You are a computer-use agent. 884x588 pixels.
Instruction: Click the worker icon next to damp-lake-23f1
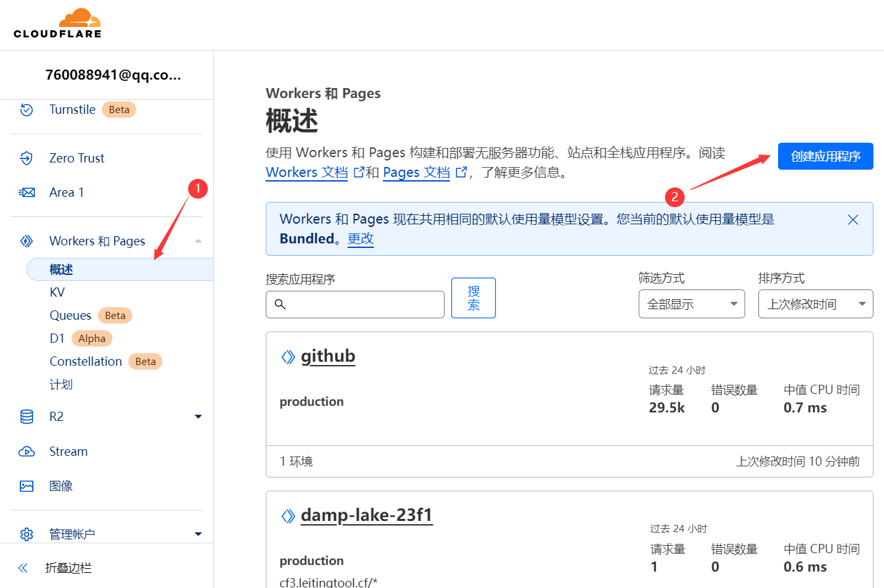[x=288, y=516]
